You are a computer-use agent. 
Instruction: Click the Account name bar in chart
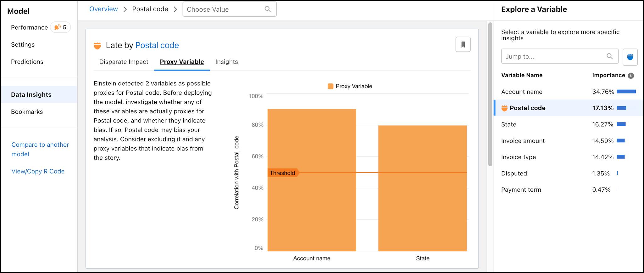coord(312,180)
